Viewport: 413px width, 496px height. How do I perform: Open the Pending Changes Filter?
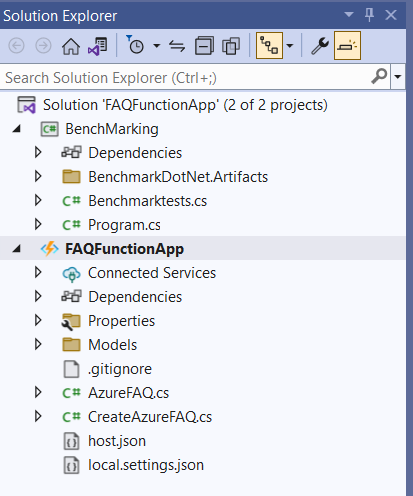pos(135,45)
